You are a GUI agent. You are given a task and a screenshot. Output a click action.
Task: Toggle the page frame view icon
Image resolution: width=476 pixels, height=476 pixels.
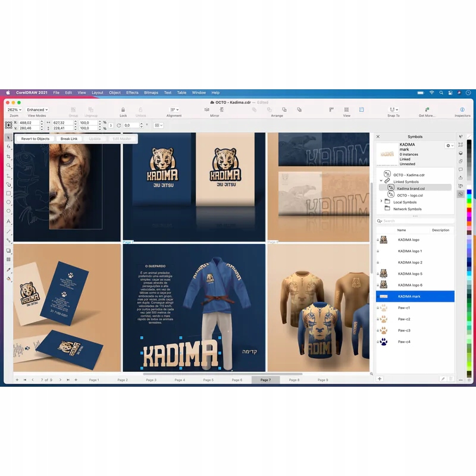pos(361,109)
